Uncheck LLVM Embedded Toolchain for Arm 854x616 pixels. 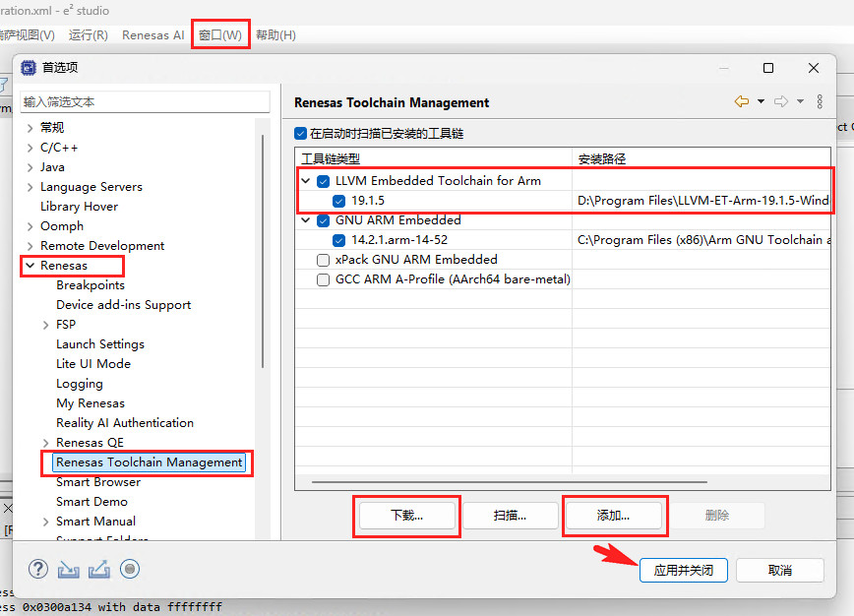[324, 181]
